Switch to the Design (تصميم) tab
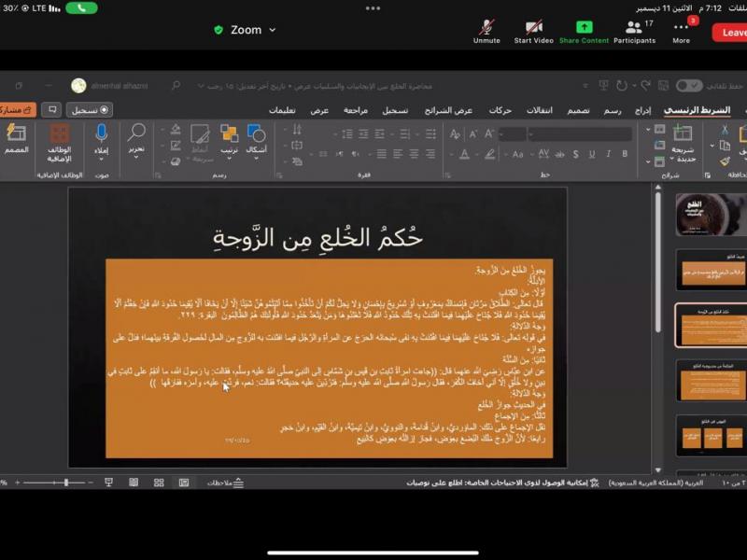 click(579, 110)
